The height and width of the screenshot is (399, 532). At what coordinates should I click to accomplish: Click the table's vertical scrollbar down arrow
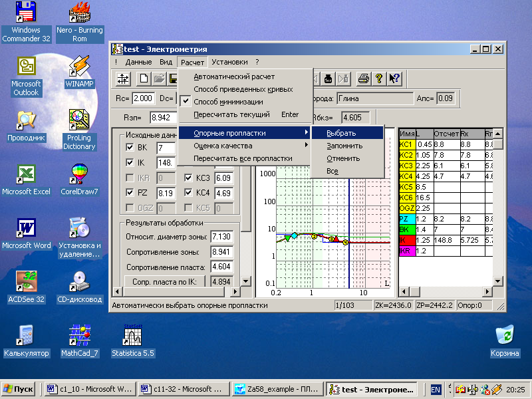497,281
